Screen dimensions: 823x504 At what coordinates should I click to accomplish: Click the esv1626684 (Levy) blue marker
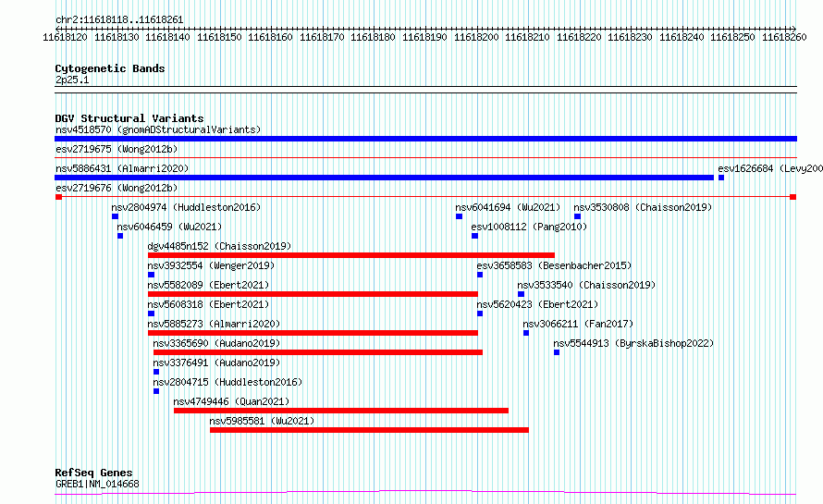721,178
